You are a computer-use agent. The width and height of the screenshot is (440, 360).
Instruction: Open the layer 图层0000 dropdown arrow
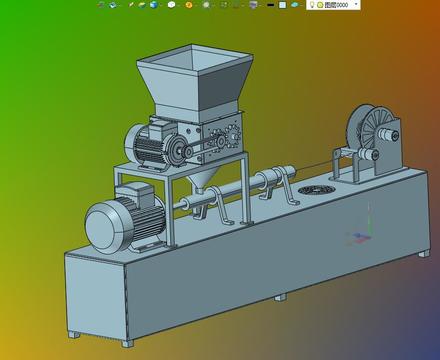(356, 4)
